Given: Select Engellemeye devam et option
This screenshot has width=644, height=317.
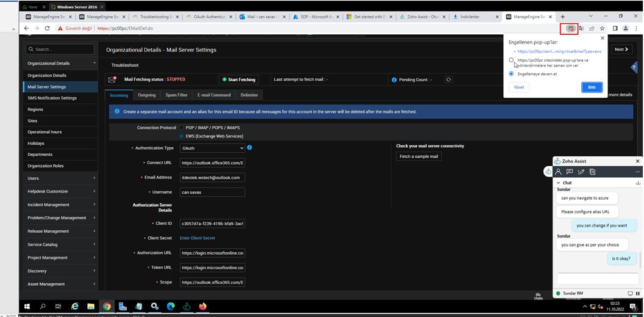Looking at the screenshot, I should 511,73.
